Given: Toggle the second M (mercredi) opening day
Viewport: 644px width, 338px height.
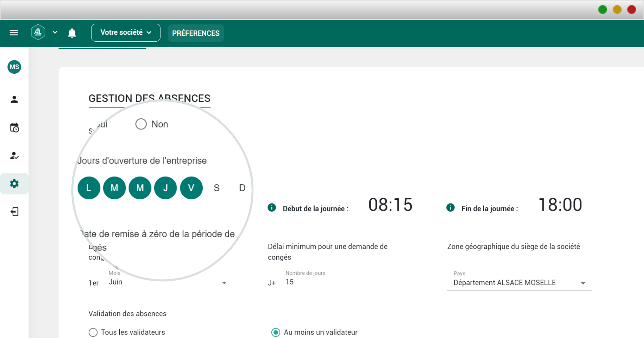Looking at the screenshot, I should pyautogui.click(x=140, y=188).
